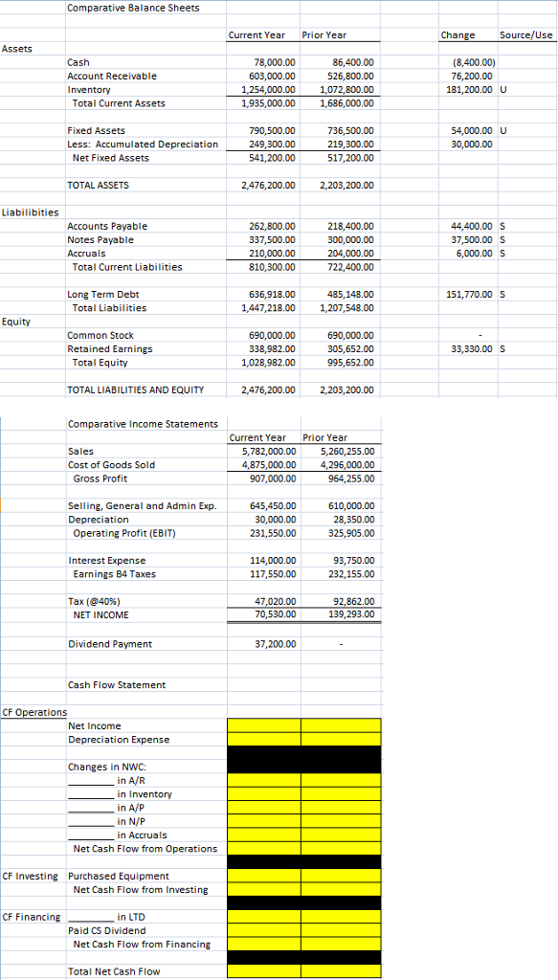Click Dividend Payment 37,200.00

278,644
